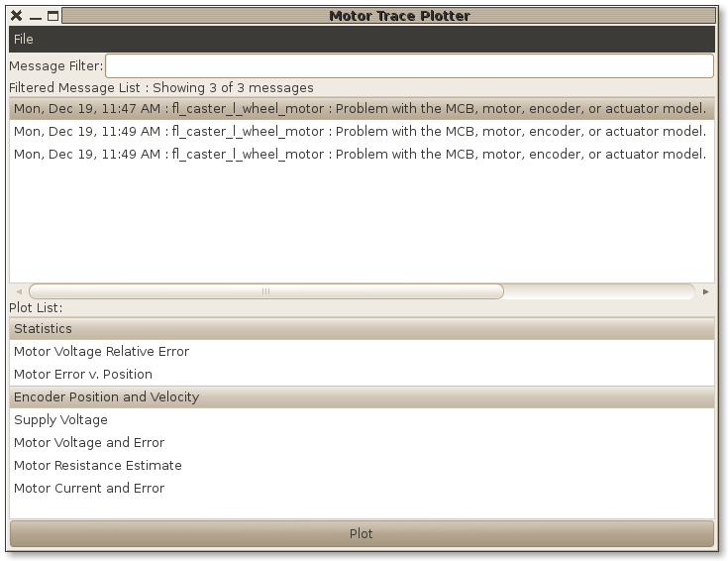This screenshot has width=728, height=561.
Task: Click the horizontal scrollbar thumb under messages
Action: pos(265,291)
